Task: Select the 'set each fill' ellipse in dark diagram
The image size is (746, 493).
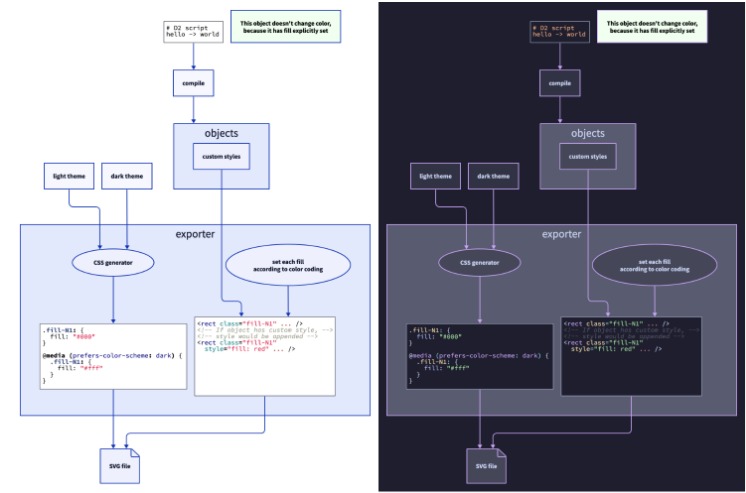Action: [x=654, y=265]
